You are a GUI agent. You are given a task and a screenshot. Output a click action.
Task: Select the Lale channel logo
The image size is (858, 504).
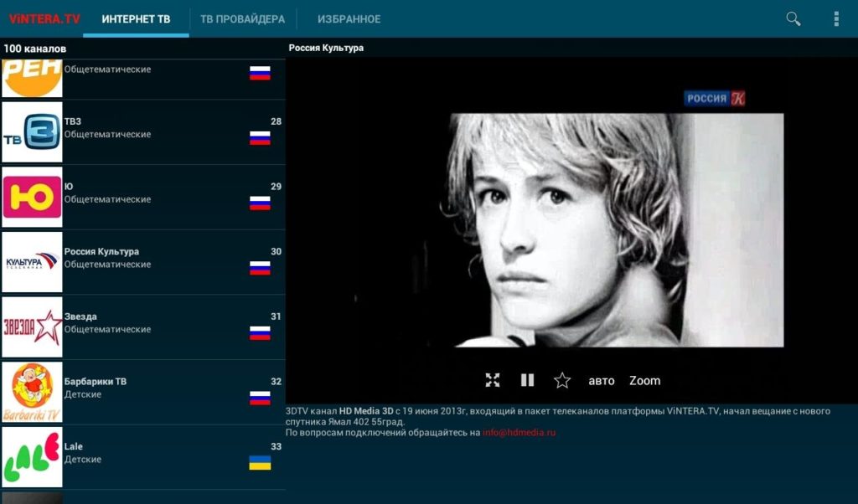(x=32, y=458)
